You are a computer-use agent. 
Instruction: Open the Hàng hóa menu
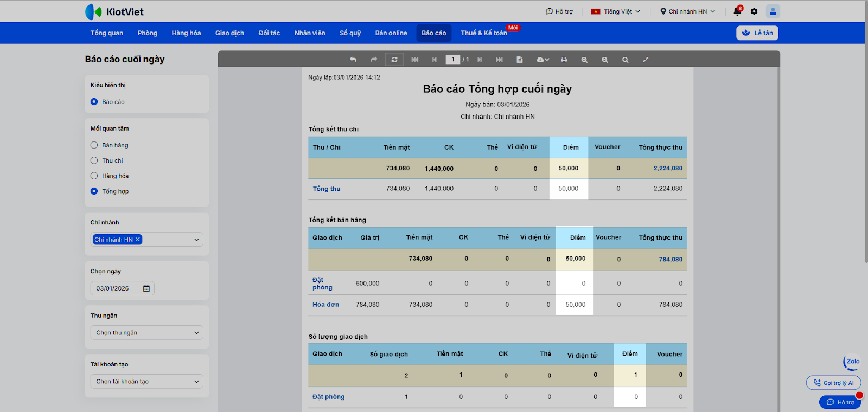186,33
